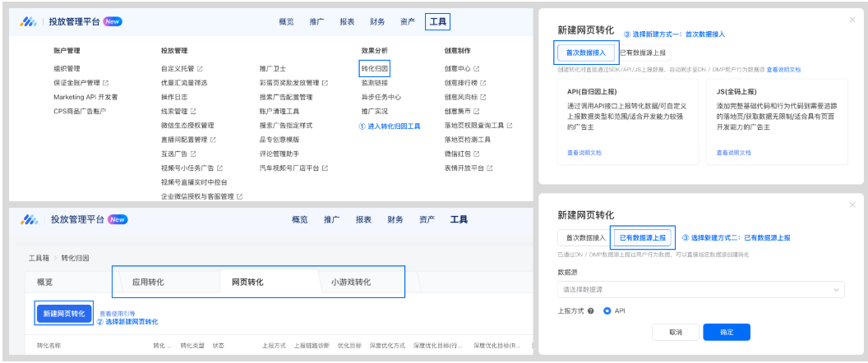Click 工具 in the header with open menu
868x363 pixels.
coord(438,22)
